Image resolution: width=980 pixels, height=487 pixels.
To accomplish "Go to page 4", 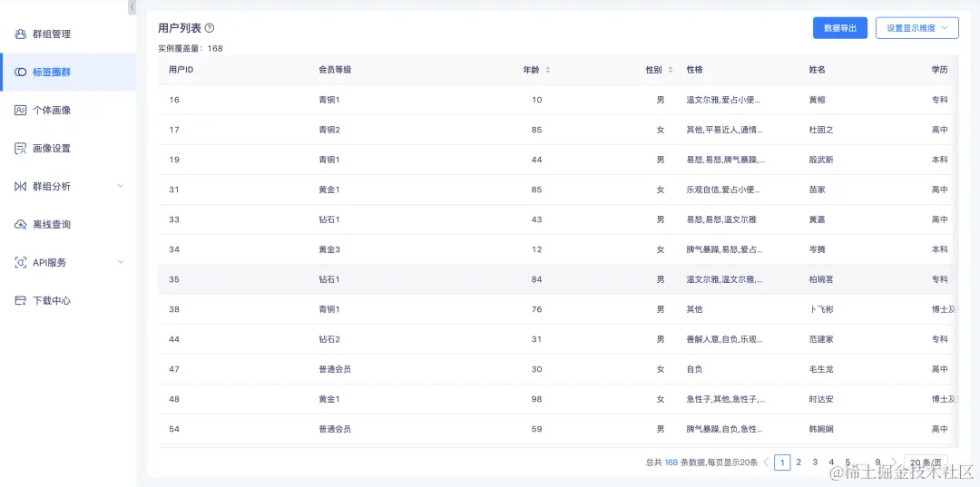I will pyautogui.click(x=831, y=463).
